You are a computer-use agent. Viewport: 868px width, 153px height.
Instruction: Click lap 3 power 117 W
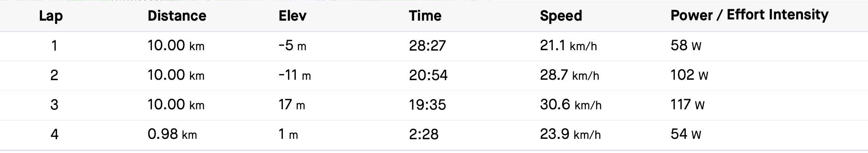687,105
